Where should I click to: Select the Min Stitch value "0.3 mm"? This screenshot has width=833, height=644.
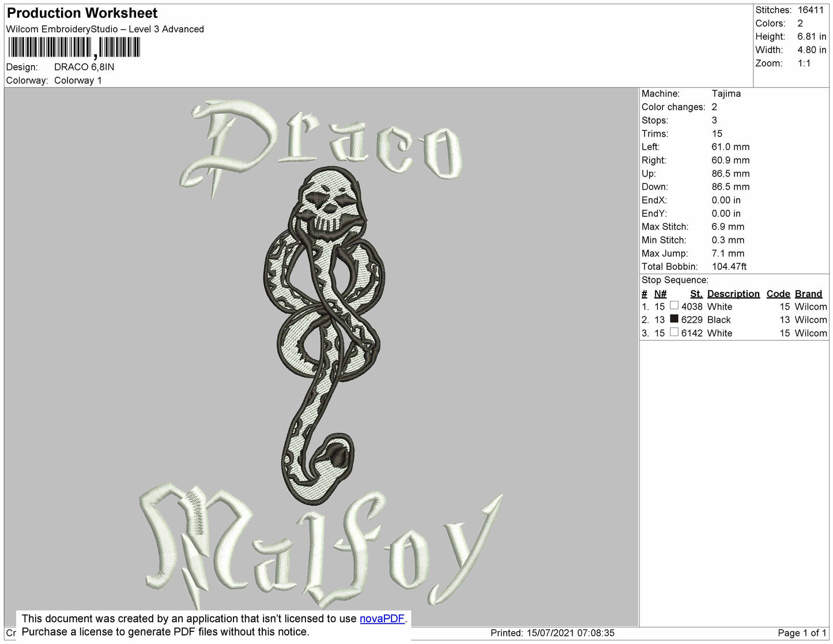(728, 240)
